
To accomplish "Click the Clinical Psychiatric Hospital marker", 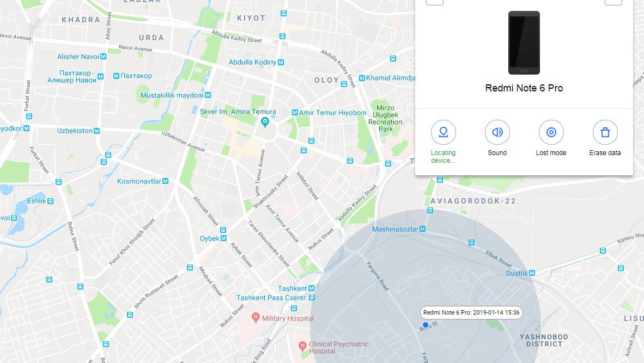I will pos(303,346).
